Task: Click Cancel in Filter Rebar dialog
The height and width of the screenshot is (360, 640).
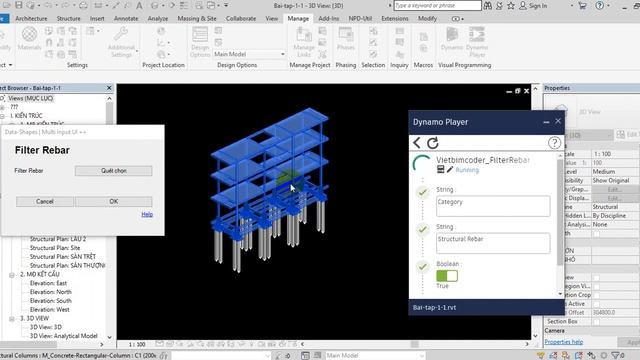Action: pos(44,201)
